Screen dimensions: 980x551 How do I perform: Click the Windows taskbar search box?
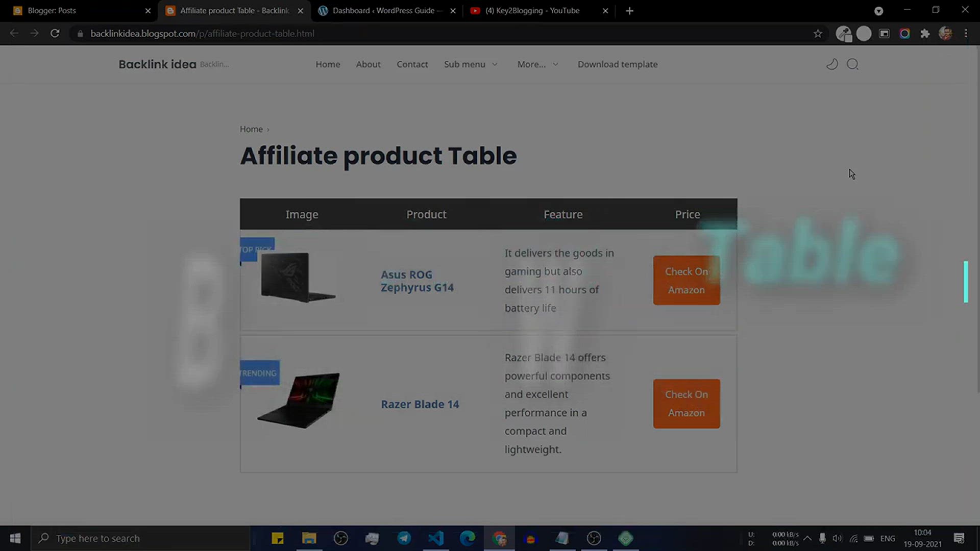(x=140, y=538)
